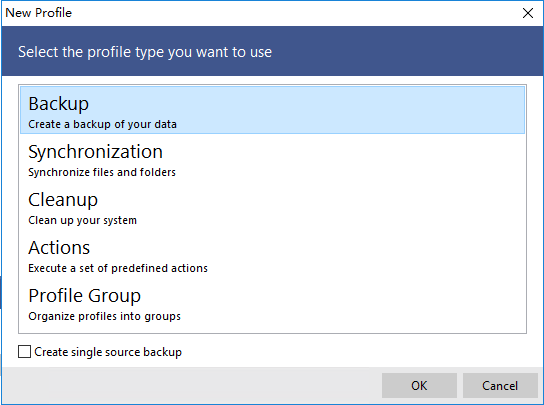Click the "Clean up your system" subtitle

click(82, 220)
